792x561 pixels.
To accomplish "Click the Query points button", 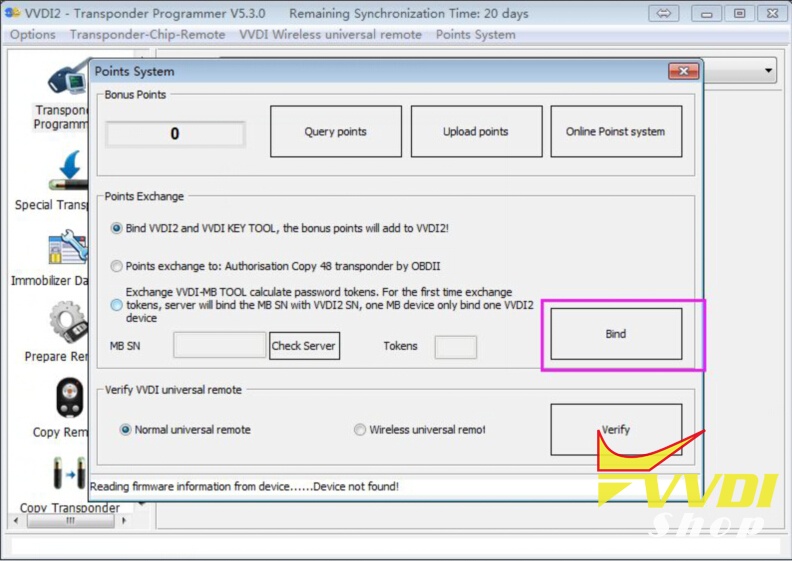I will [336, 132].
